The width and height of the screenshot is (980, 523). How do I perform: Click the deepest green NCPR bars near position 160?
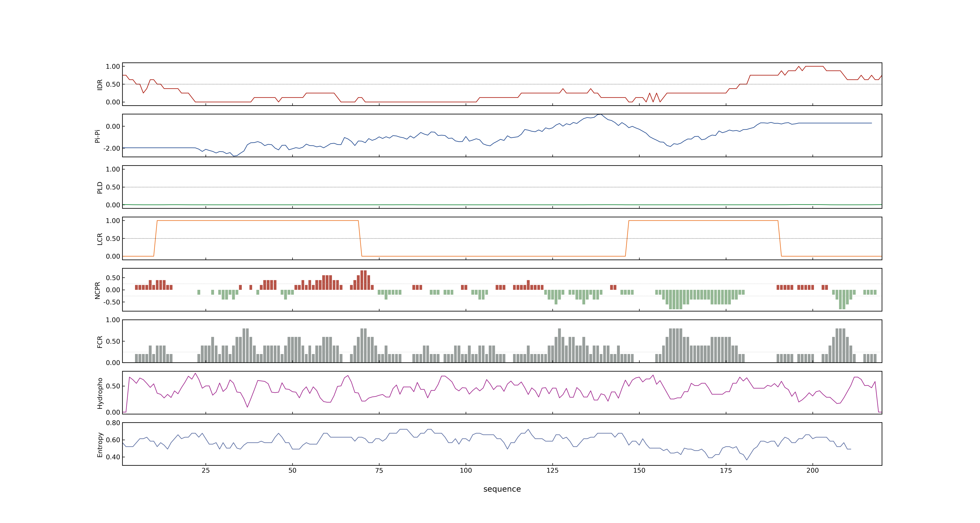(x=675, y=300)
